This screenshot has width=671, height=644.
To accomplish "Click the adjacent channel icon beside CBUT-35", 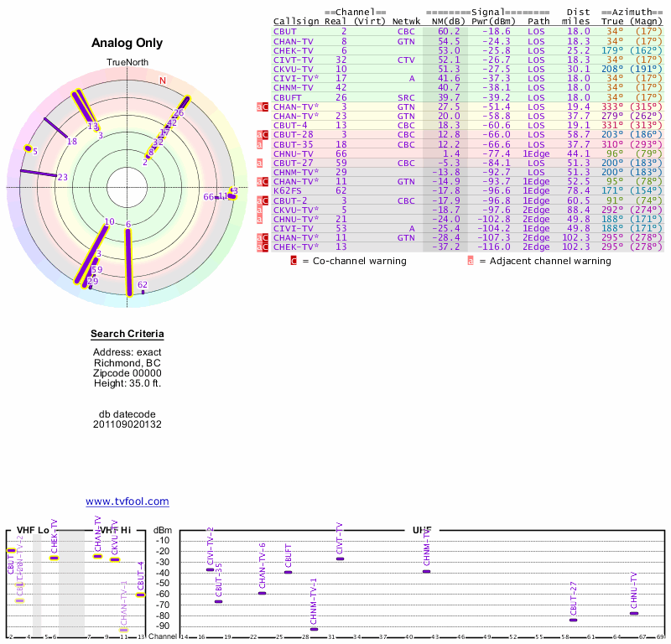I will (261, 144).
